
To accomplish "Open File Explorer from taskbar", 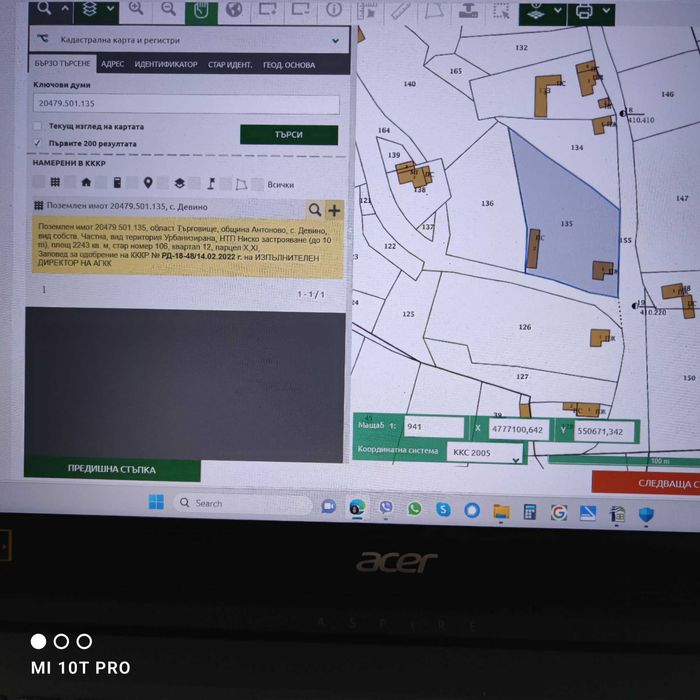I will pos(501,511).
